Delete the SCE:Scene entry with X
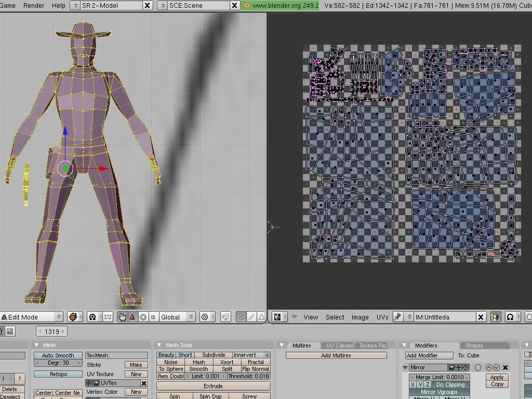The height and width of the screenshot is (399, 532). [234, 5]
